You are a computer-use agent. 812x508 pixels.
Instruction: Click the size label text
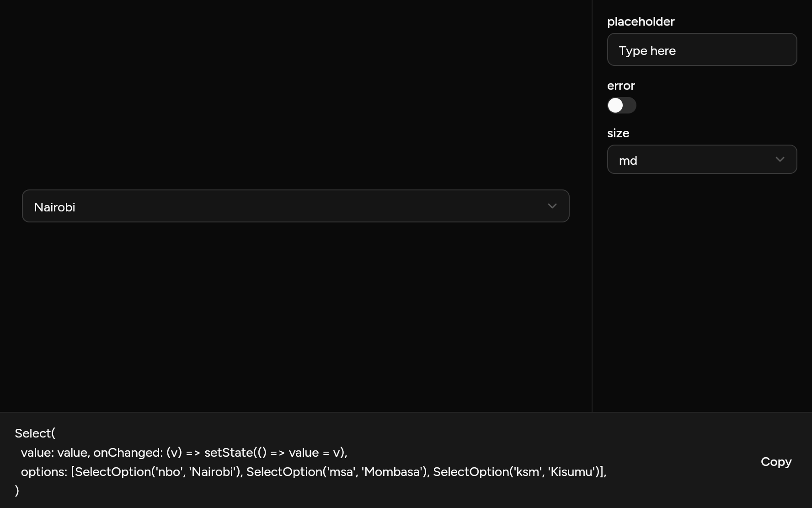click(618, 133)
